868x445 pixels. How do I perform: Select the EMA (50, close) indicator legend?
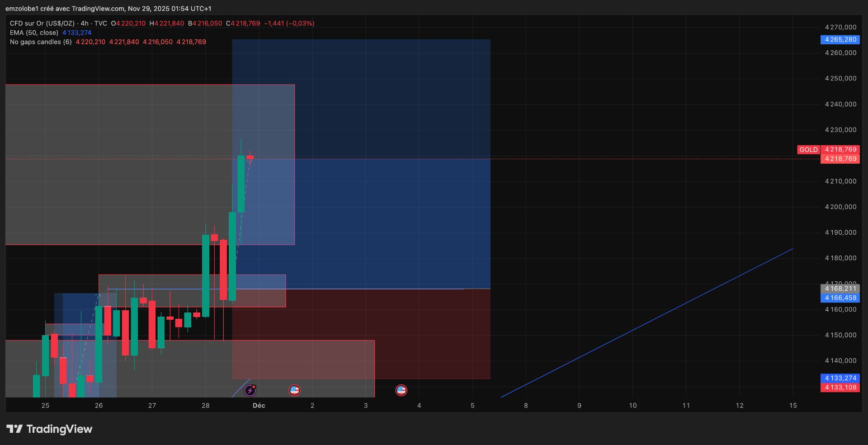pyautogui.click(x=34, y=33)
